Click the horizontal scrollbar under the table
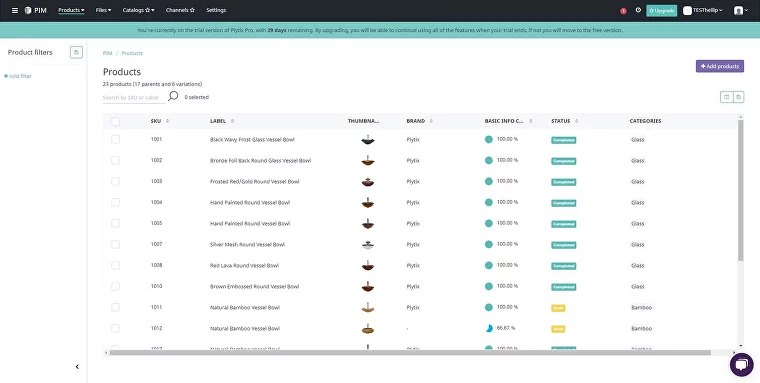 pyautogui.click(x=410, y=352)
